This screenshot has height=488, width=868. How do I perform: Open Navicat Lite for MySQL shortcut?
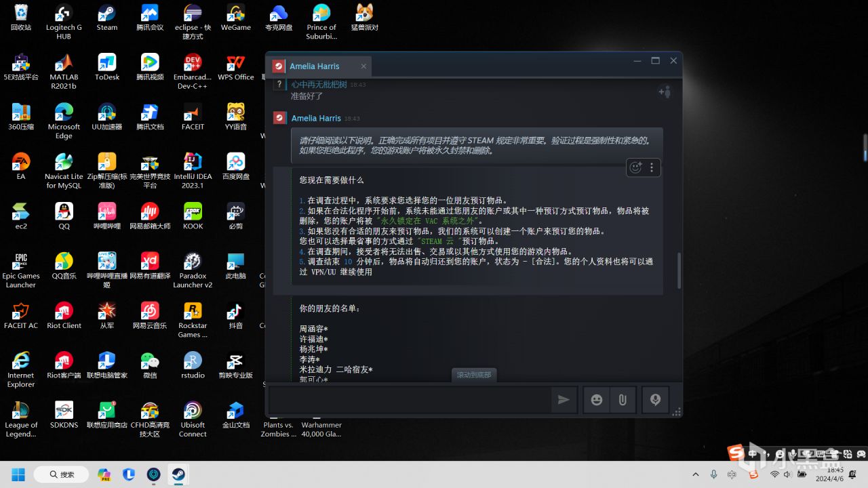point(64,170)
